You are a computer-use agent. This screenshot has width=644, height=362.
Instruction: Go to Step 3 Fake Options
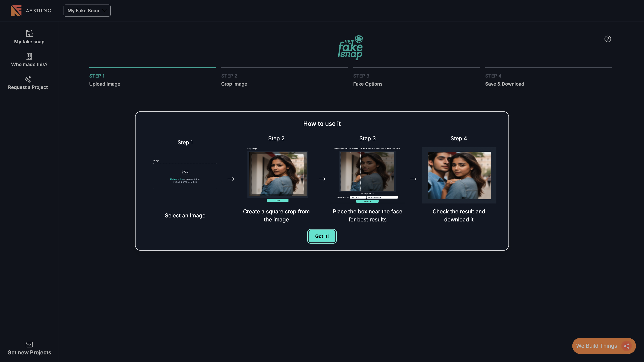[x=367, y=80]
